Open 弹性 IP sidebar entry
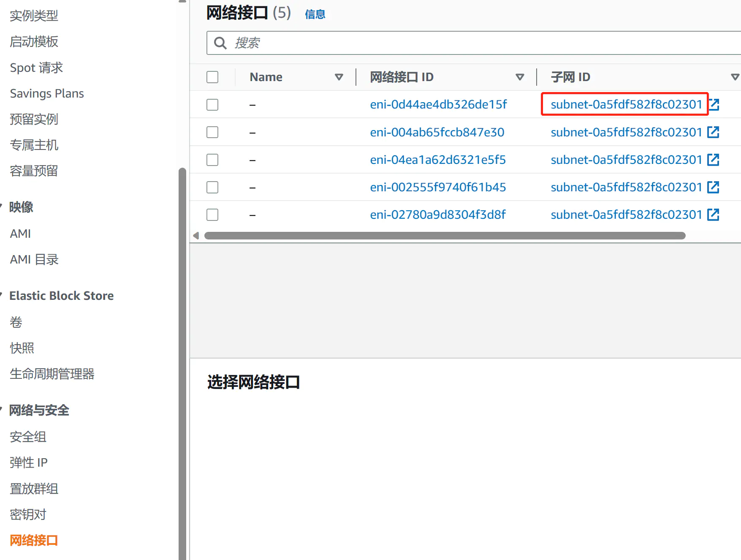The height and width of the screenshot is (560, 741). (29, 462)
